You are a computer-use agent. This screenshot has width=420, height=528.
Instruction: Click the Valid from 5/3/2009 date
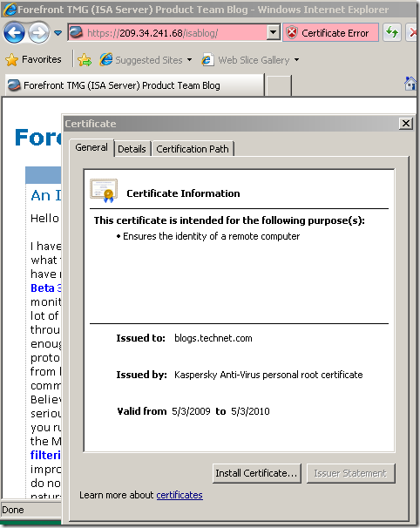(x=191, y=411)
